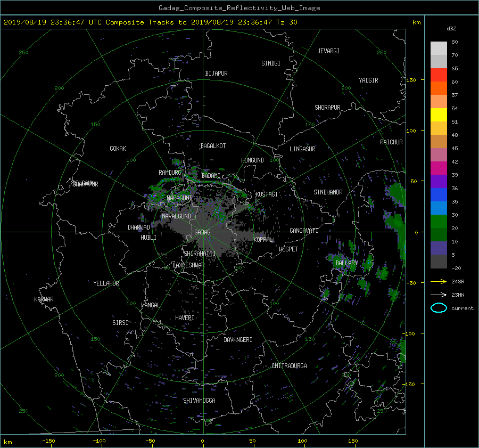The width and height of the screenshot is (479, 448).
Task: Select the HAVERI city label
Action: coord(185,318)
